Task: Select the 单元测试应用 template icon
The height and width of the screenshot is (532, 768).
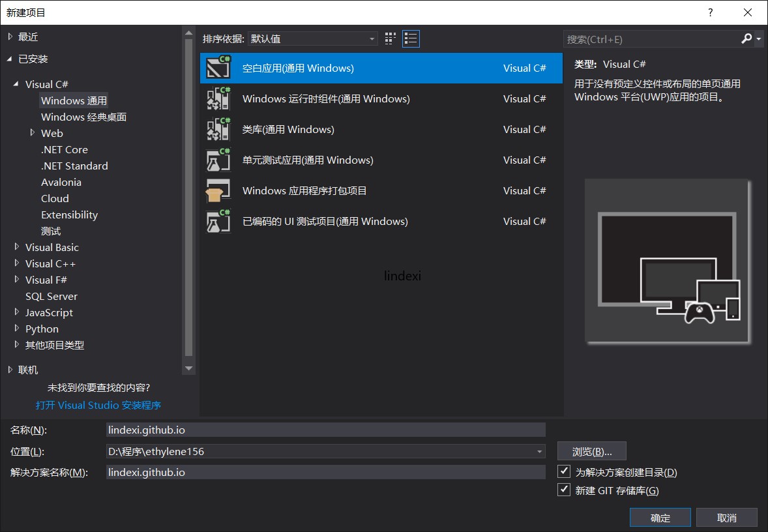Action: 217,160
